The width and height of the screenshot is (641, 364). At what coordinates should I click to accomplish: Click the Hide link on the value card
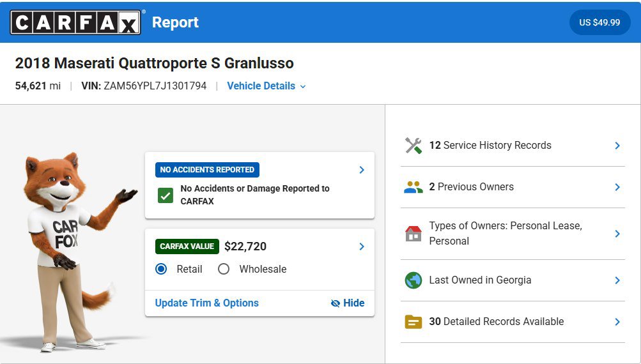(348, 303)
